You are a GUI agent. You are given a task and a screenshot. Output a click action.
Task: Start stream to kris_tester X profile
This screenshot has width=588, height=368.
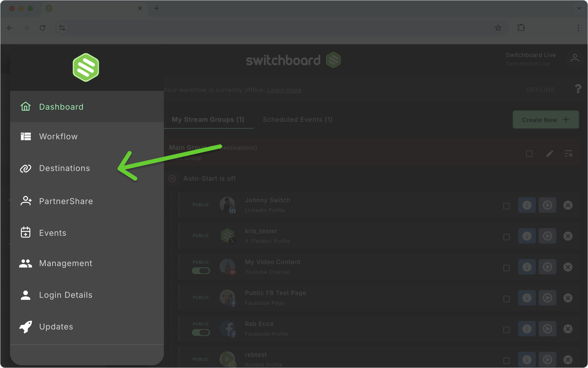click(547, 236)
